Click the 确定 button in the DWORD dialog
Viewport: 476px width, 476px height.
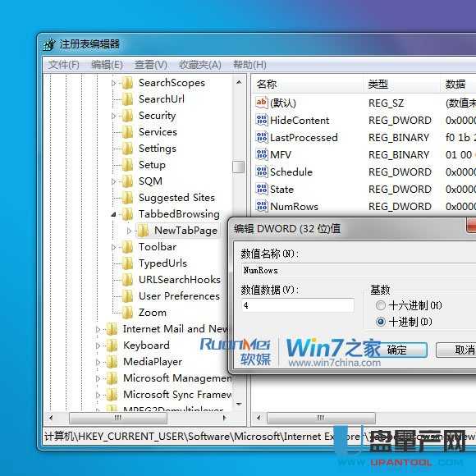click(x=398, y=350)
